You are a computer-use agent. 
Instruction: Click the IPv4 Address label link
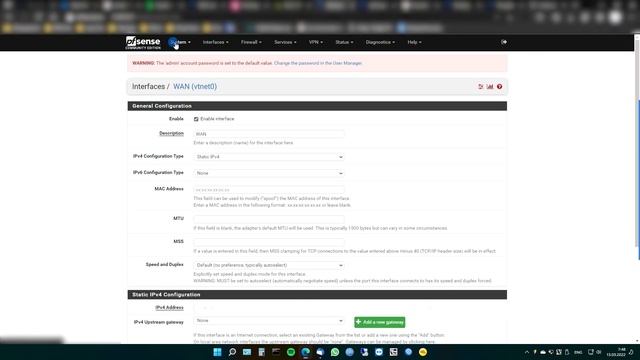169,308
